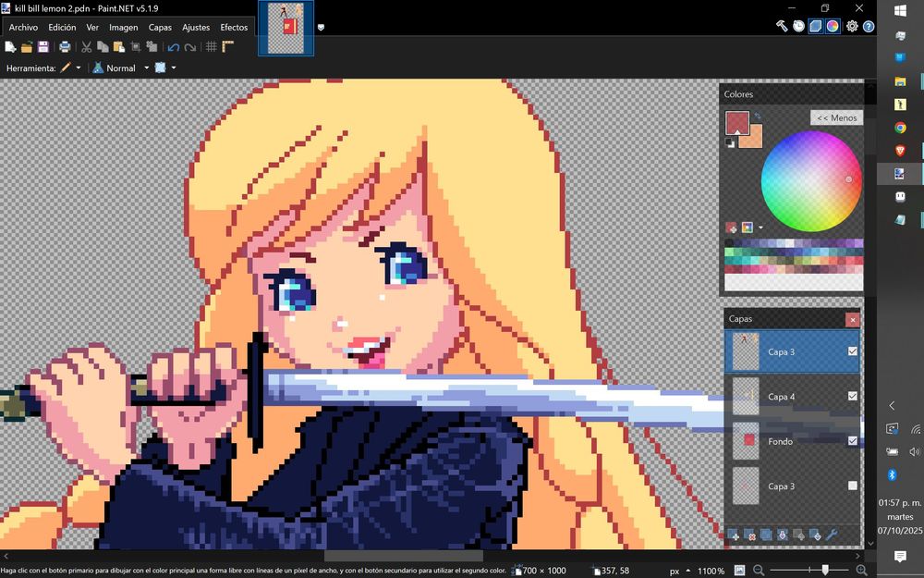Open Chrome from the Windows taskbar
The height and width of the screenshot is (578, 924).
pyautogui.click(x=900, y=128)
